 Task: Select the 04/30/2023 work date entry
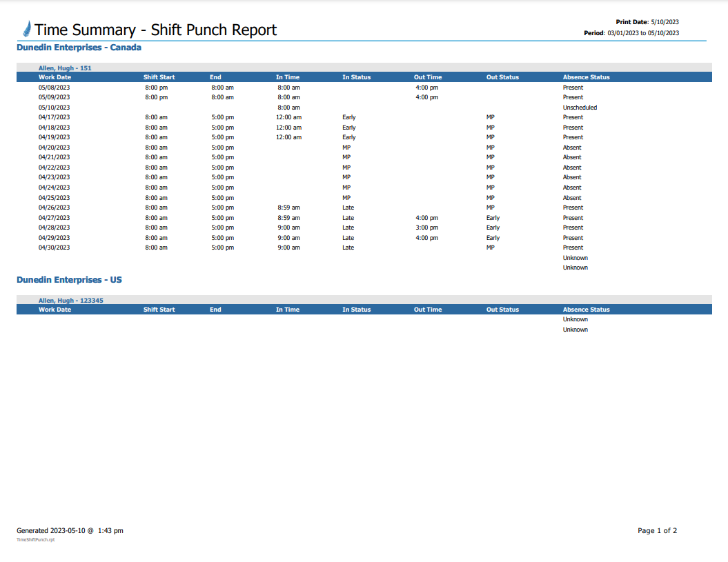pyautogui.click(x=55, y=248)
